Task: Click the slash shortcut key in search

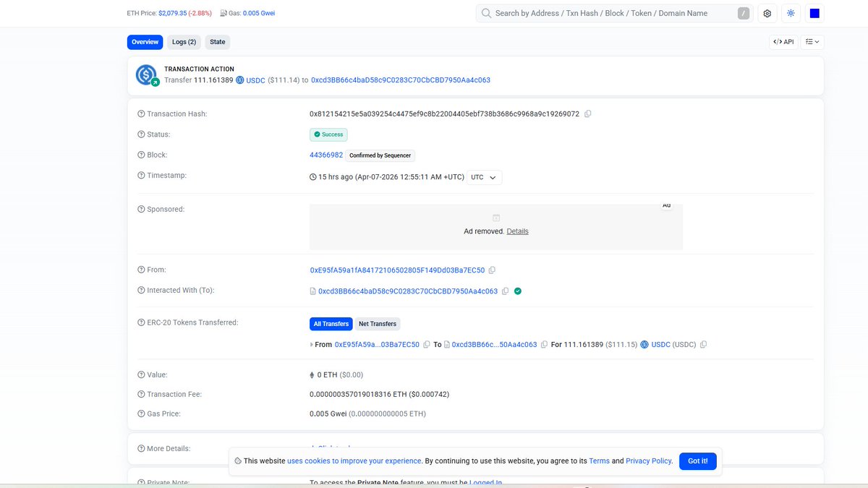Action: point(744,13)
